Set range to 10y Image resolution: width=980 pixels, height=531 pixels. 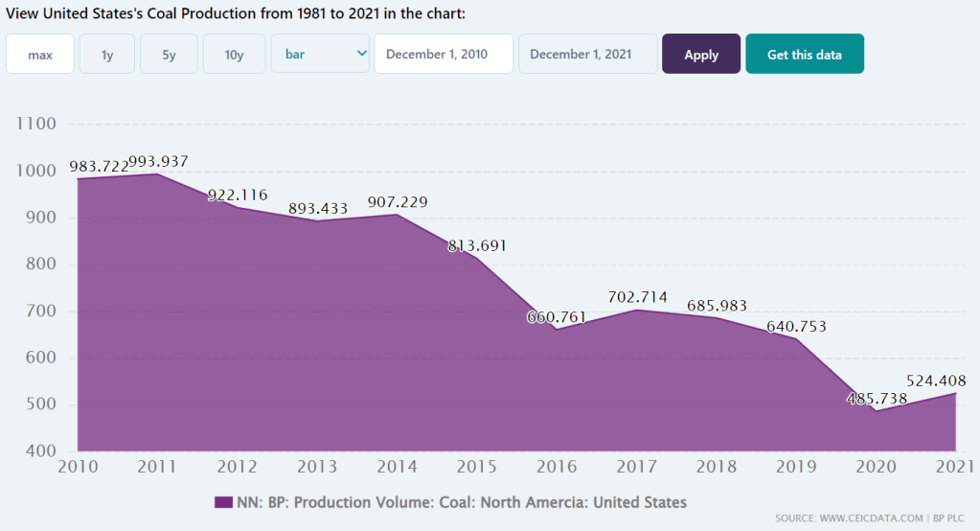[234, 55]
